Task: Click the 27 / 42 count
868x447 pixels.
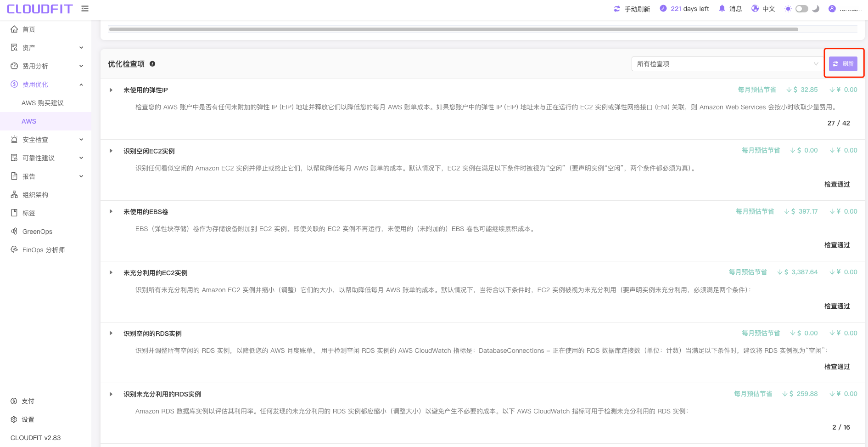Action: click(839, 123)
